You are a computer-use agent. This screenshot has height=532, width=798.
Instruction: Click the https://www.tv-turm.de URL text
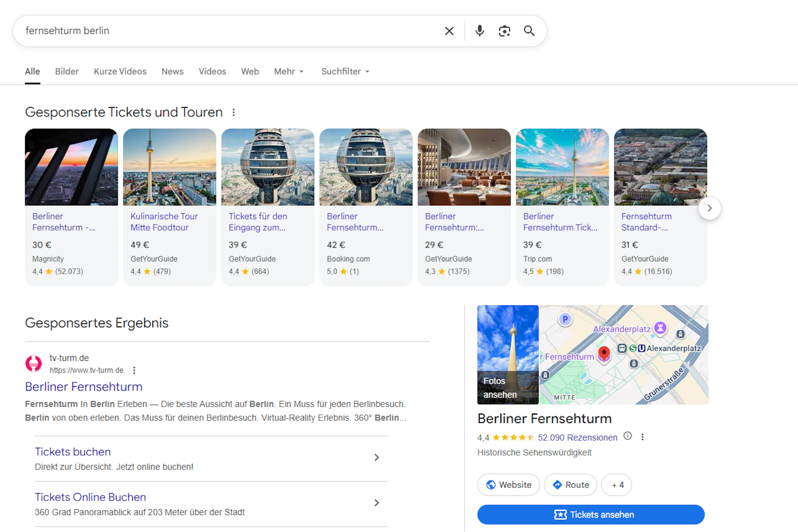click(87, 370)
